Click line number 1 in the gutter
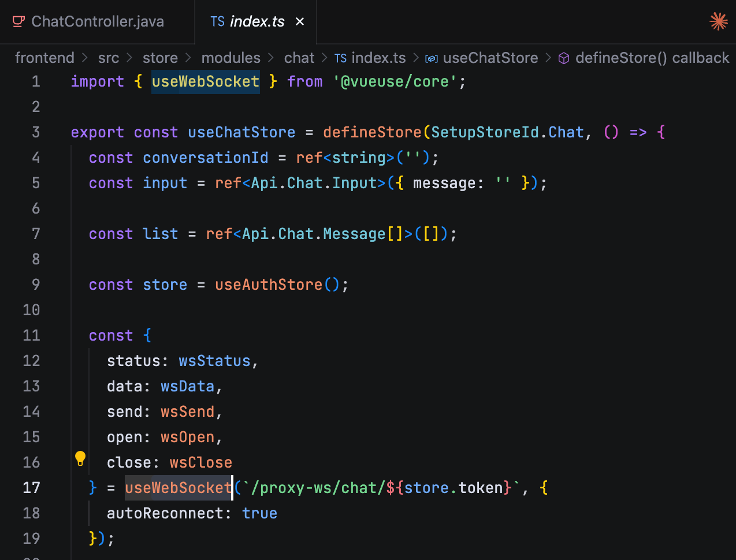 click(x=36, y=81)
